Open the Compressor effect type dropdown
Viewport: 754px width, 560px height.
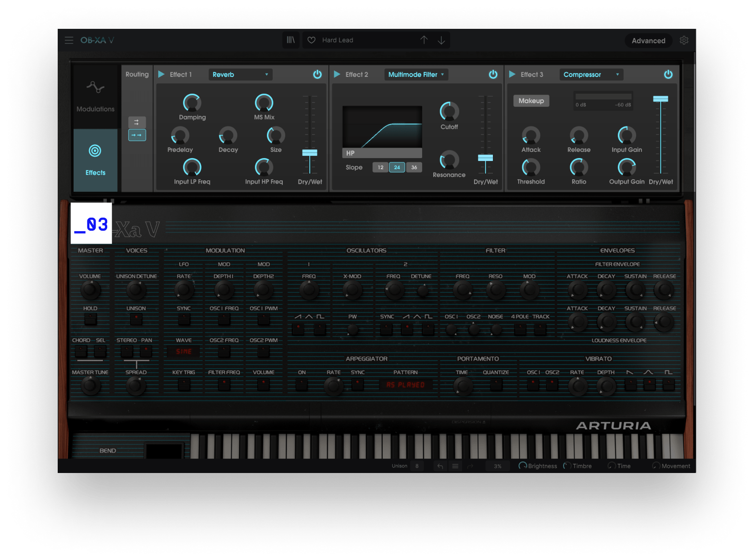(591, 75)
